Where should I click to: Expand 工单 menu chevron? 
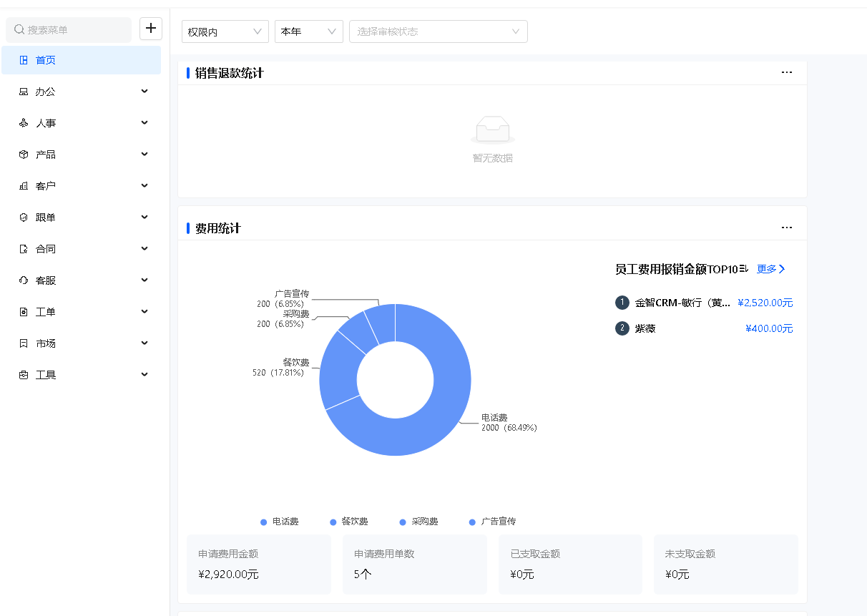144,312
